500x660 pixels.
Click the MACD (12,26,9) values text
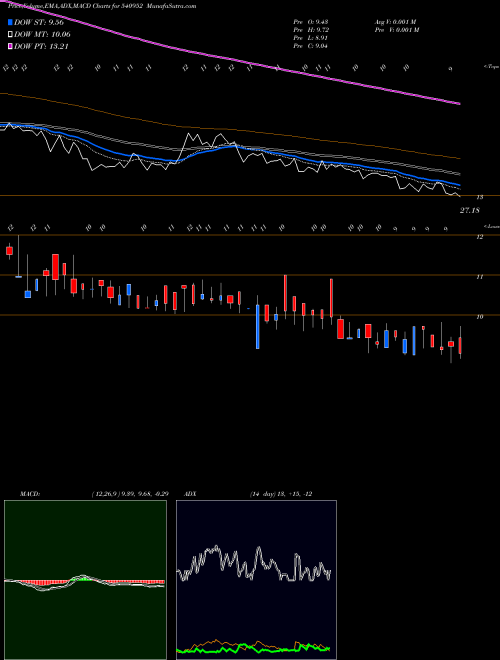click(x=130, y=494)
